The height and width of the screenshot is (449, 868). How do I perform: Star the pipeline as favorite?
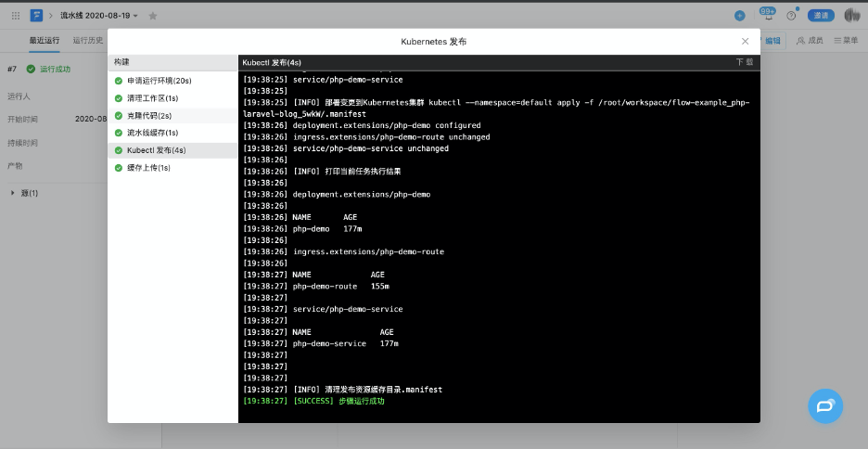click(153, 16)
